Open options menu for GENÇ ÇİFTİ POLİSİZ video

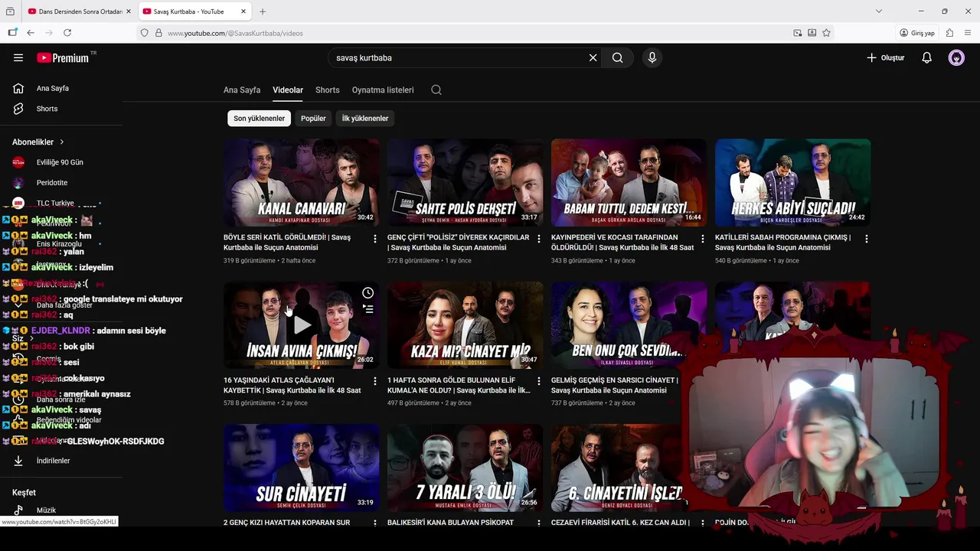pos(538,239)
